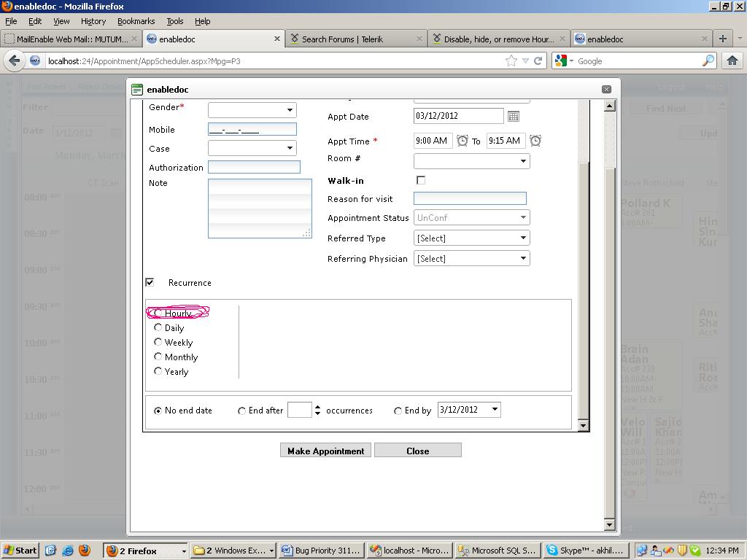
Task: Open Windows Explorer group in taskbar
Action: (233, 551)
